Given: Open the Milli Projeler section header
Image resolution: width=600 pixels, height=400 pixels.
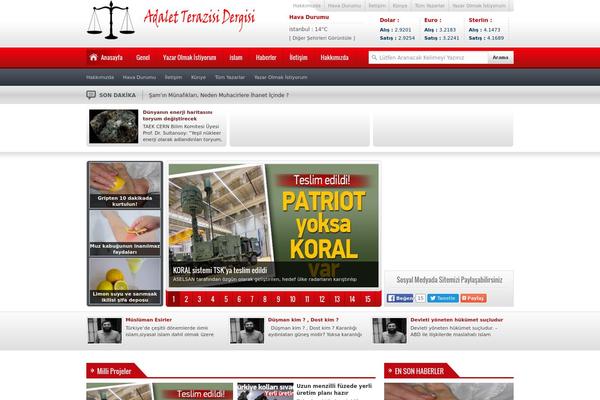Looking at the screenshot, I should (x=114, y=371).
